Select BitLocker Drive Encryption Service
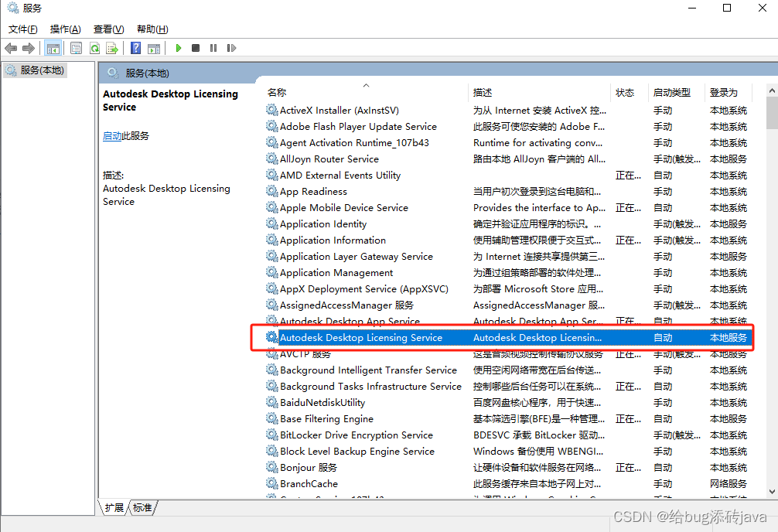The height and width of the screenshot is (532, 778). coord(509,435)
